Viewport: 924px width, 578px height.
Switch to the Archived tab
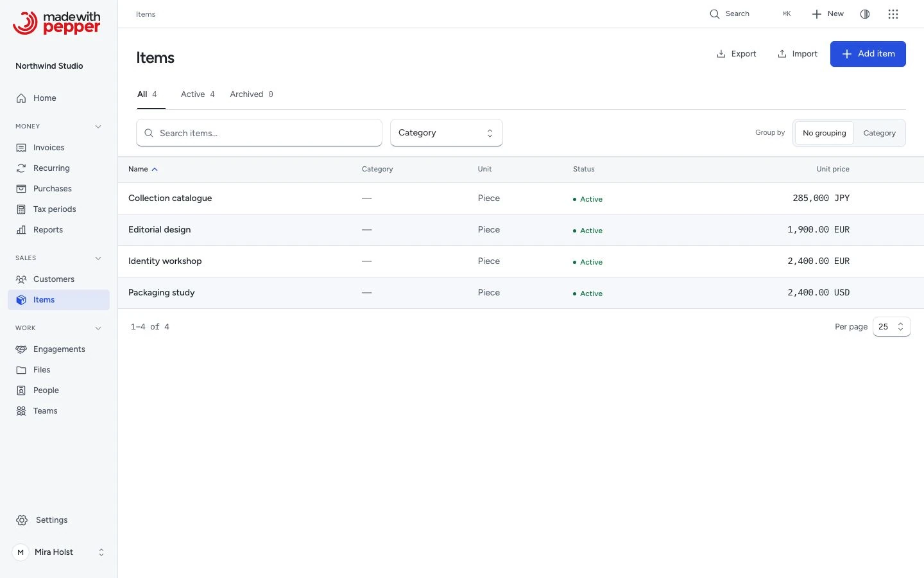pos(252,94)
